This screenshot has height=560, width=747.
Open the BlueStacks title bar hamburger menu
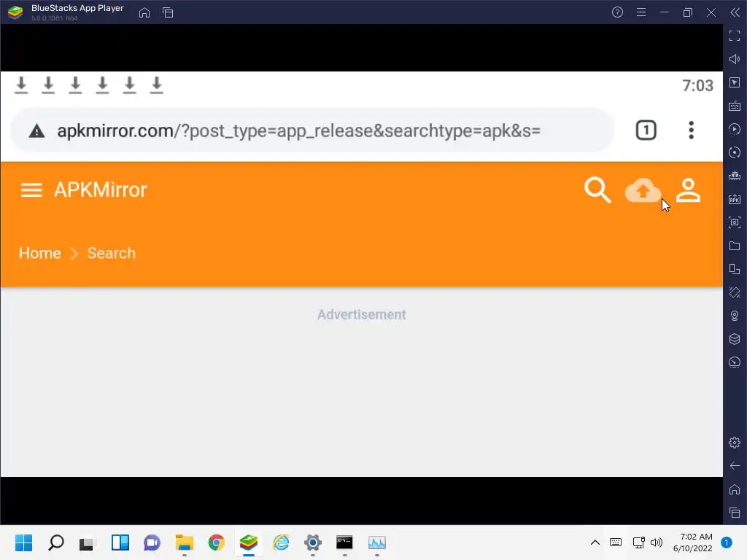click(641, 12)
